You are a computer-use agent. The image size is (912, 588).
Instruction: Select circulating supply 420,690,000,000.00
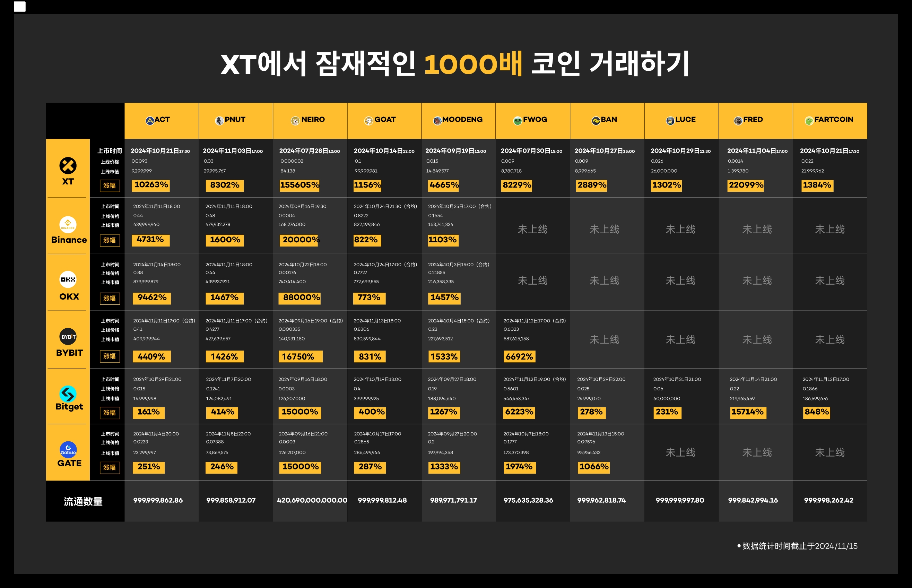pos(312,501)
